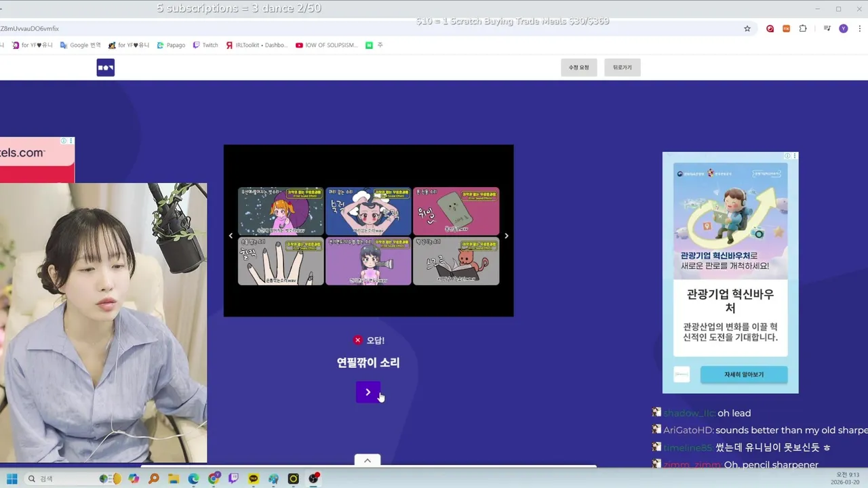Open File Explorer from the taskbar

click(174, 479)
